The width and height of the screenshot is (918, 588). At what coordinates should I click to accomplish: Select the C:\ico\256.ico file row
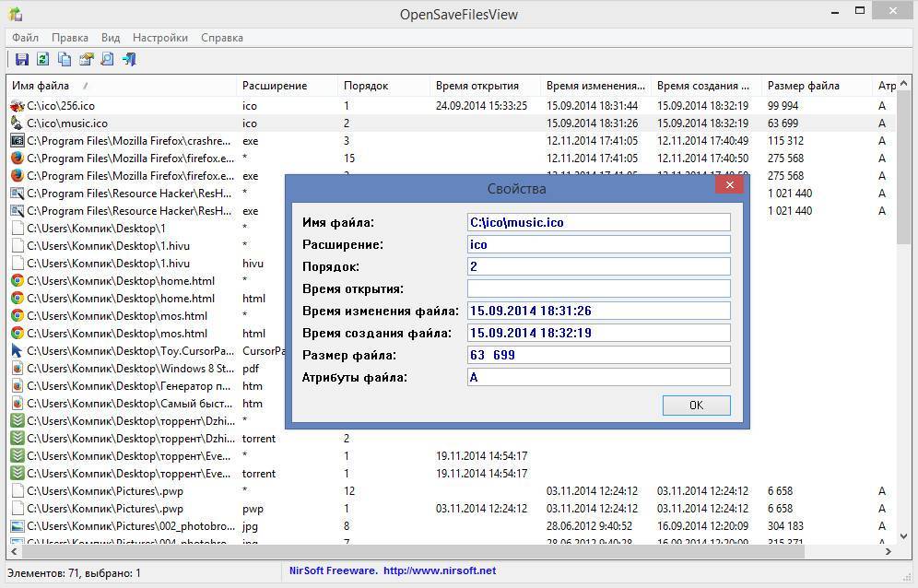[61, 106]
